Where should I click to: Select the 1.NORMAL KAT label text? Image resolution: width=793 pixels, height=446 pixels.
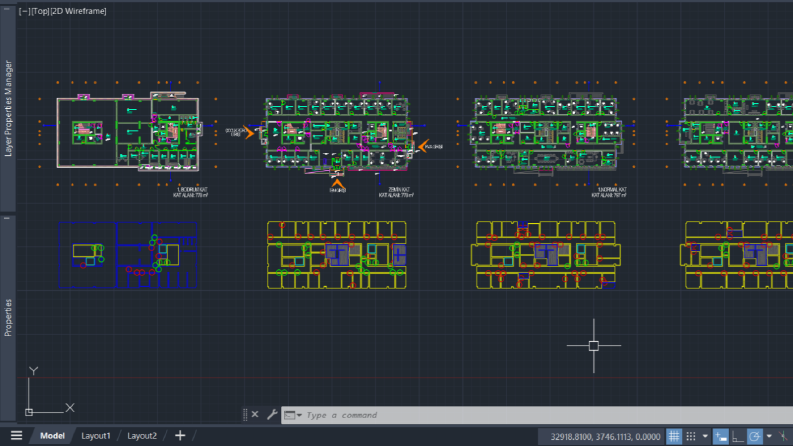pos(612,190)
